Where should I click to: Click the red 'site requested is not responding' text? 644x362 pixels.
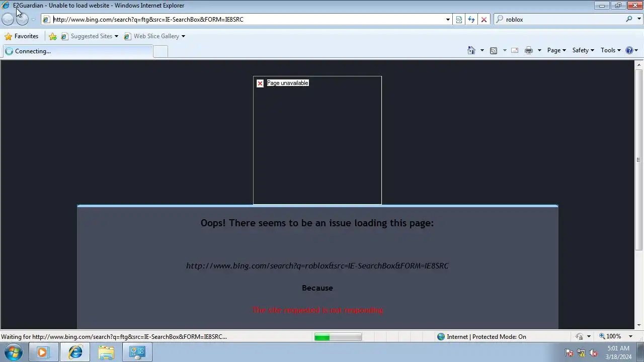tap(317, 310)
